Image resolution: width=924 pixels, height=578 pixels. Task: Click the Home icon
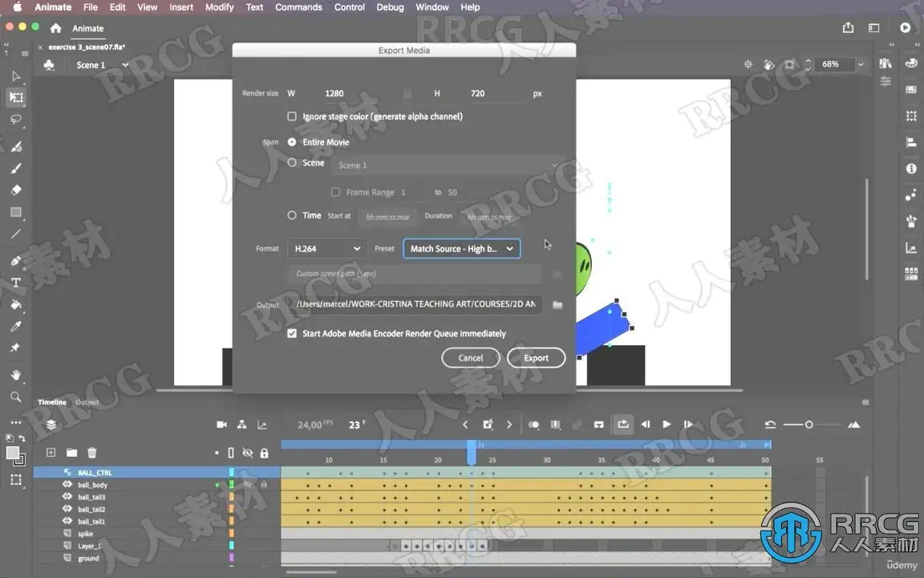click(55, 28)
